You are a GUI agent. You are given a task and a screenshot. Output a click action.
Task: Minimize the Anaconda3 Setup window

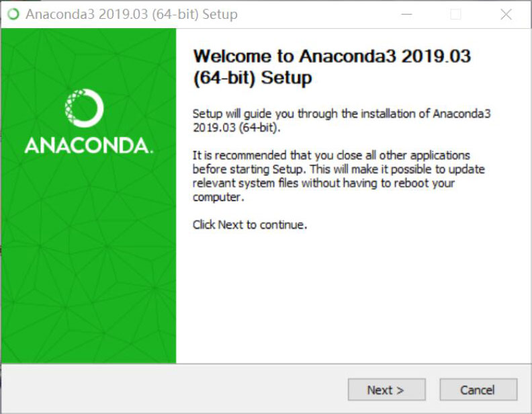pyautogui.click(x=406, y=14)
